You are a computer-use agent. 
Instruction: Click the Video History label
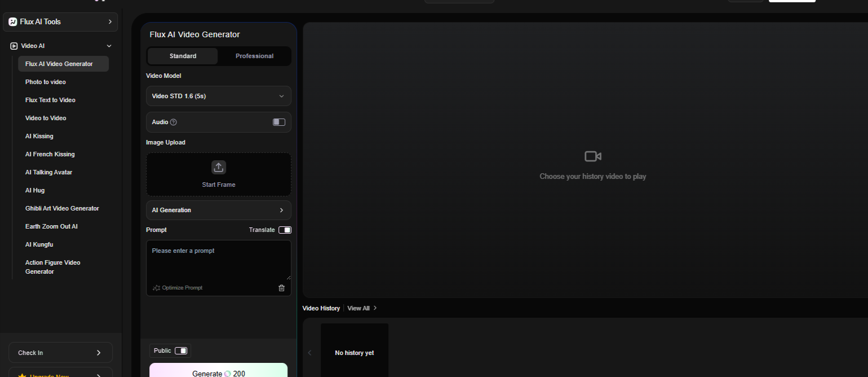click(321, 308)
